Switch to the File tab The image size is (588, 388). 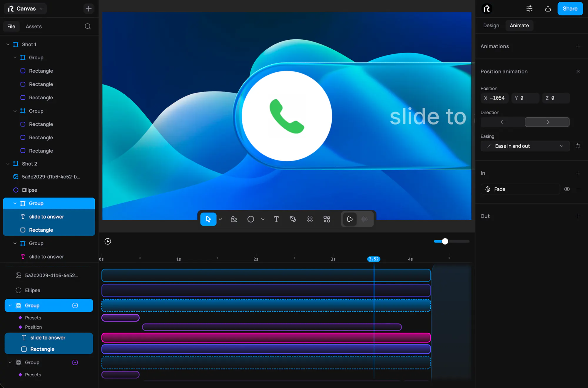pyautogui.click(x=11, y=26)
